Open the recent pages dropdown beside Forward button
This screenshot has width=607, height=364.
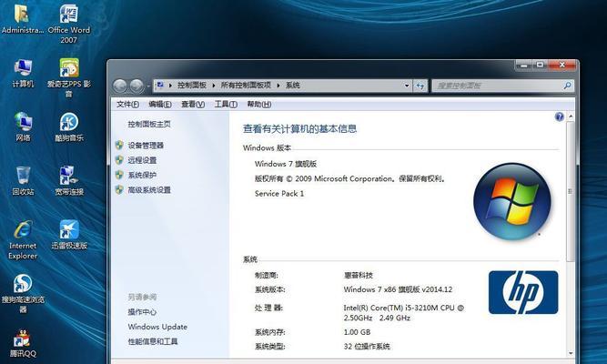click(148, 86)
